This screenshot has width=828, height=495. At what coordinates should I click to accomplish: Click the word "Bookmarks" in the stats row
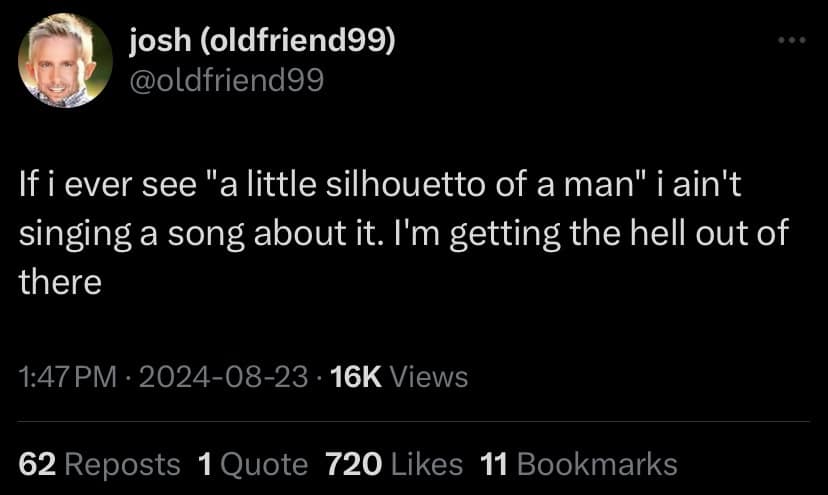[597, 464]
